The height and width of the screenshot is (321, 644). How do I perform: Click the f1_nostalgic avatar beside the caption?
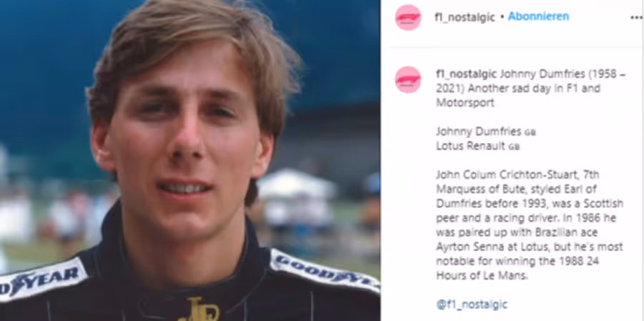tap(408, 79)
